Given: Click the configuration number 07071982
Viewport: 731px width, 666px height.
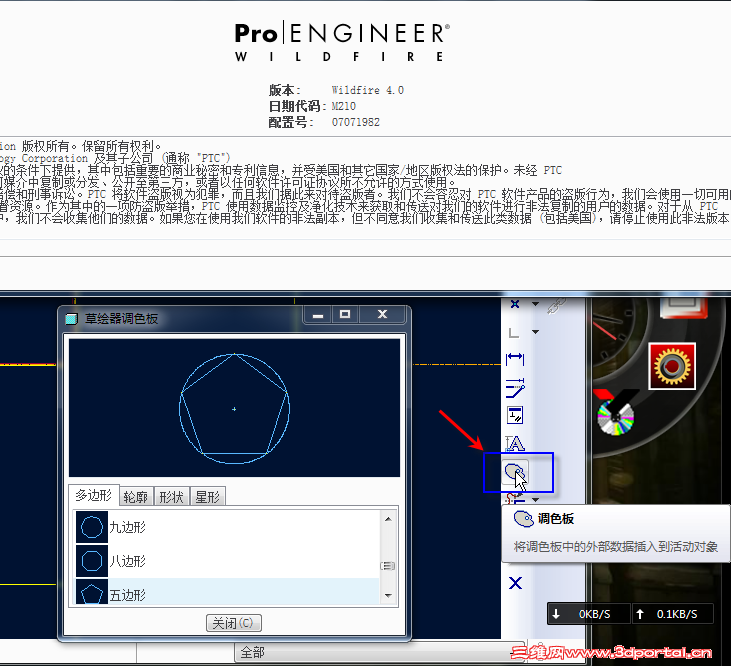Looking at the screenshot, I should coord(356,122).
